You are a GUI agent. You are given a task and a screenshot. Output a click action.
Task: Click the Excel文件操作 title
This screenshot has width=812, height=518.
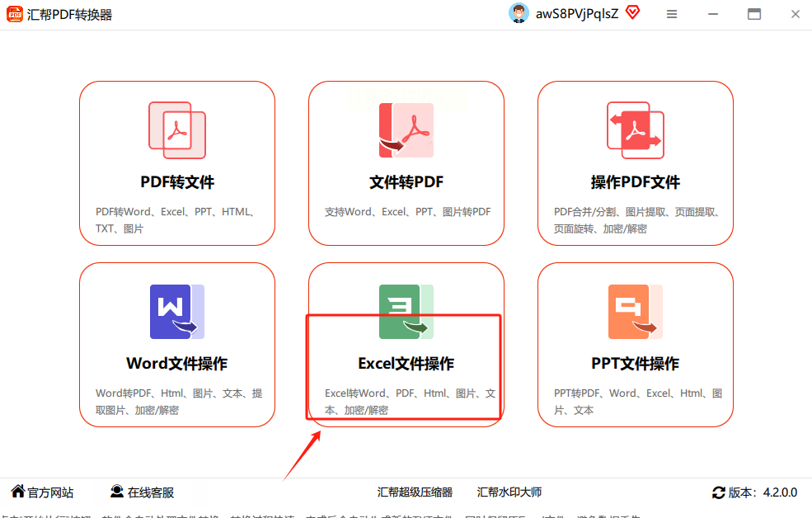406,363
